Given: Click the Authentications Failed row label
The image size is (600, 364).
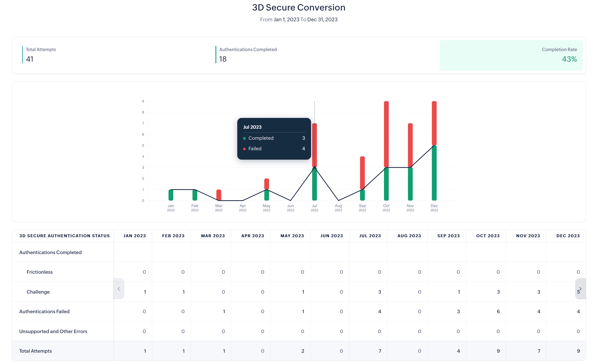Looking at the screenshot, I should pos(44,312).
